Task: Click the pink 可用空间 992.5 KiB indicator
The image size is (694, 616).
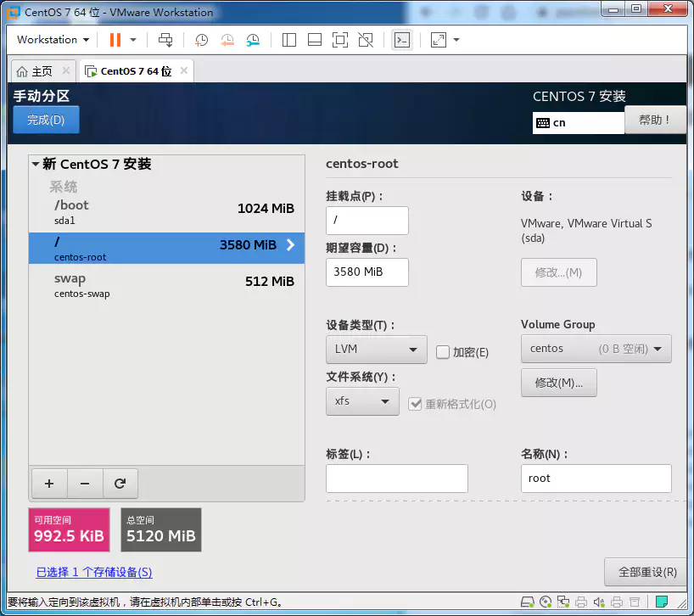Action: [69, 529]
